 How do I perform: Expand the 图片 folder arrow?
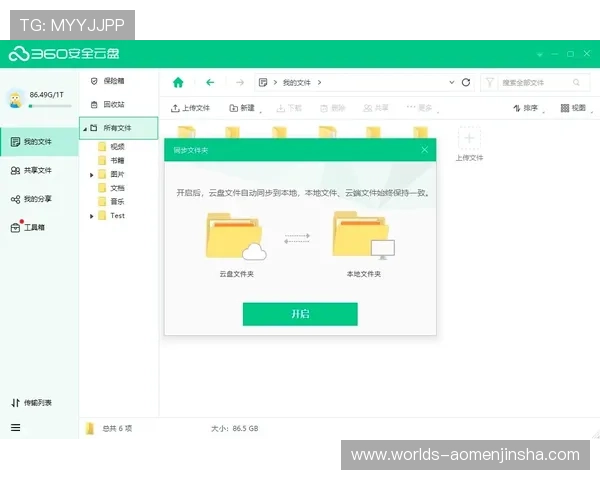(91, 175)
